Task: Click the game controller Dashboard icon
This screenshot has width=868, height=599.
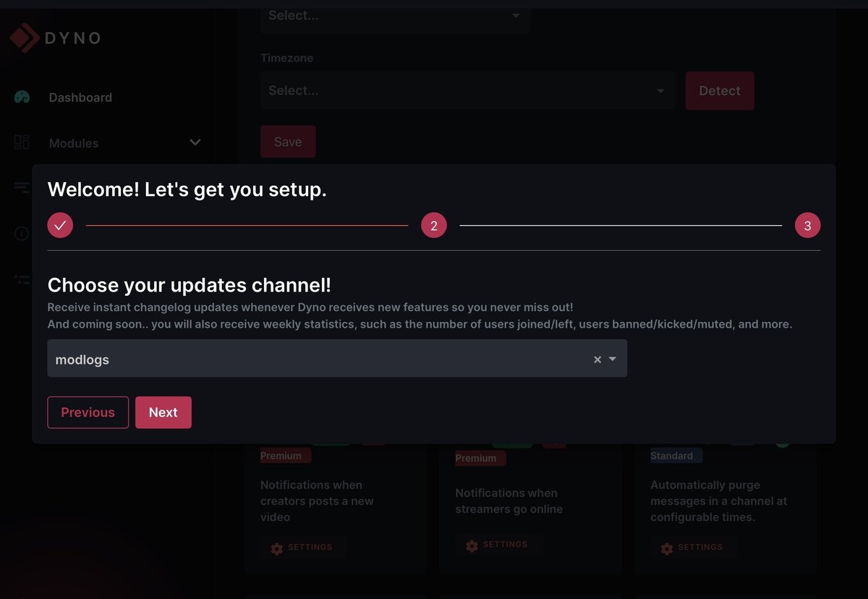Action: (21, 96)
